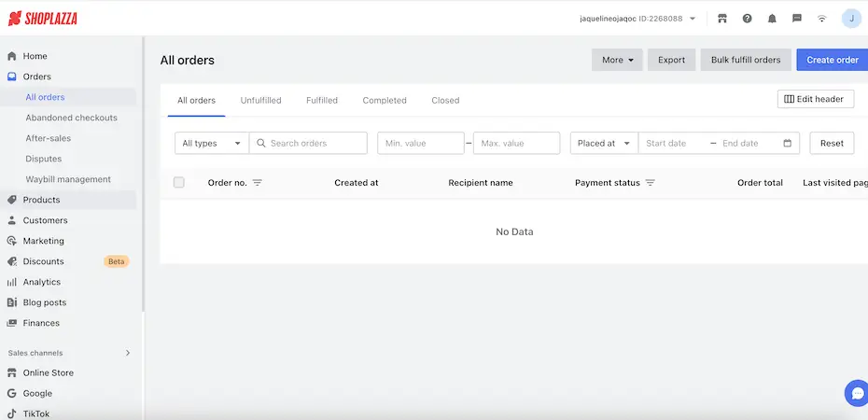Open the Placed at dropdown
This screenshot has height=420, width=868.
pos(604,143)
